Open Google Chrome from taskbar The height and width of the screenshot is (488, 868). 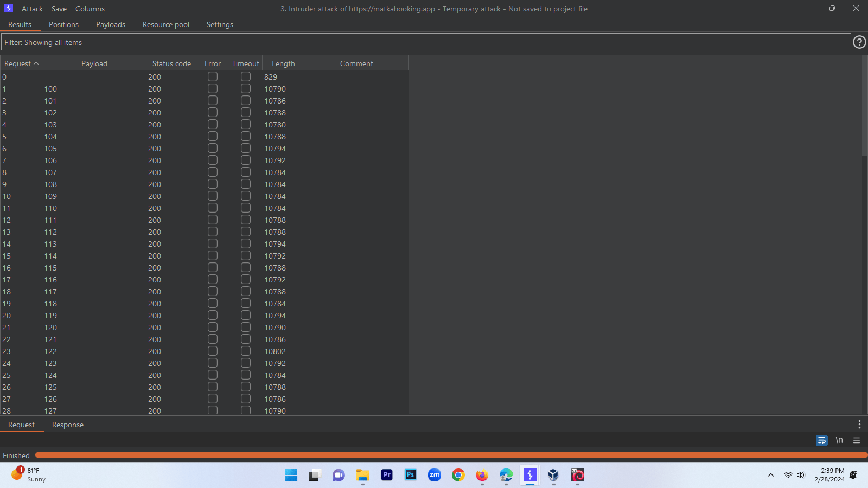coord(458,476)
